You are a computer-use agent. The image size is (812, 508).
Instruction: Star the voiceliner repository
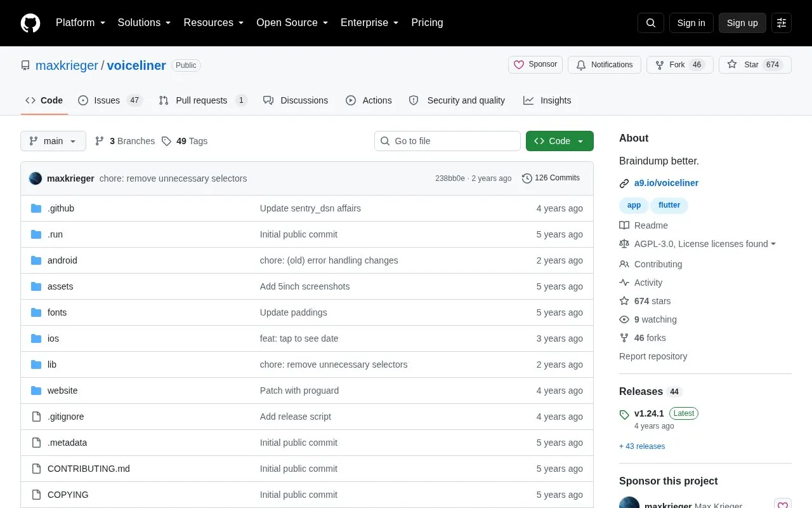755,65
